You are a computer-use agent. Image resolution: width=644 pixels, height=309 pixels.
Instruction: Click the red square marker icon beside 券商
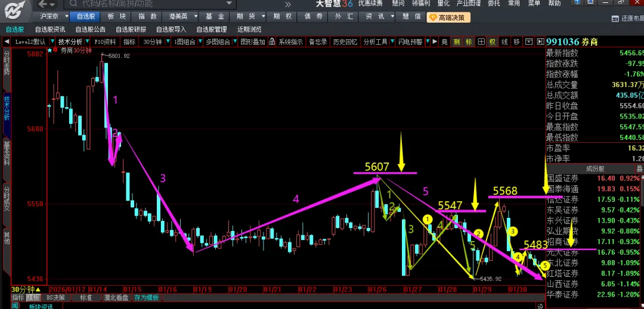click(56, 51)
